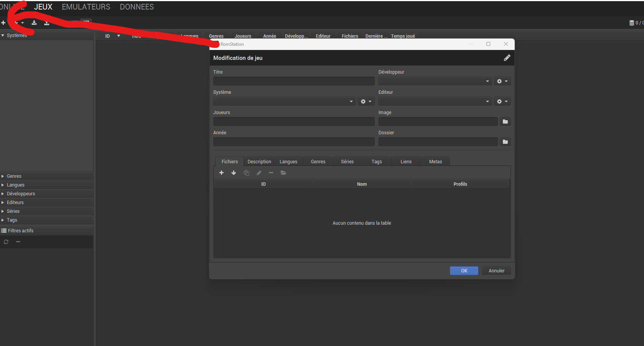This screenshot has width=644, height=346.
Task: Open the Développeur gear options button
Action: pyautogui.click(x=502, y=81)
